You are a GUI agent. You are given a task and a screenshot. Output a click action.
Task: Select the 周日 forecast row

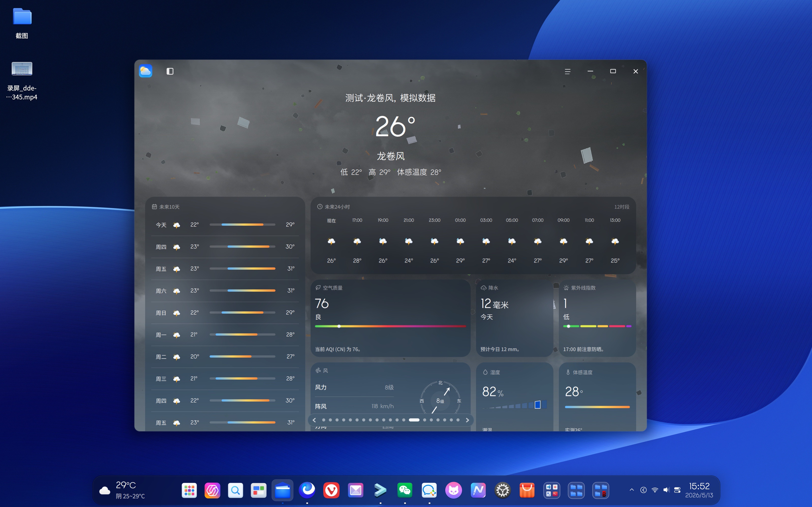(x=225, y=313)
